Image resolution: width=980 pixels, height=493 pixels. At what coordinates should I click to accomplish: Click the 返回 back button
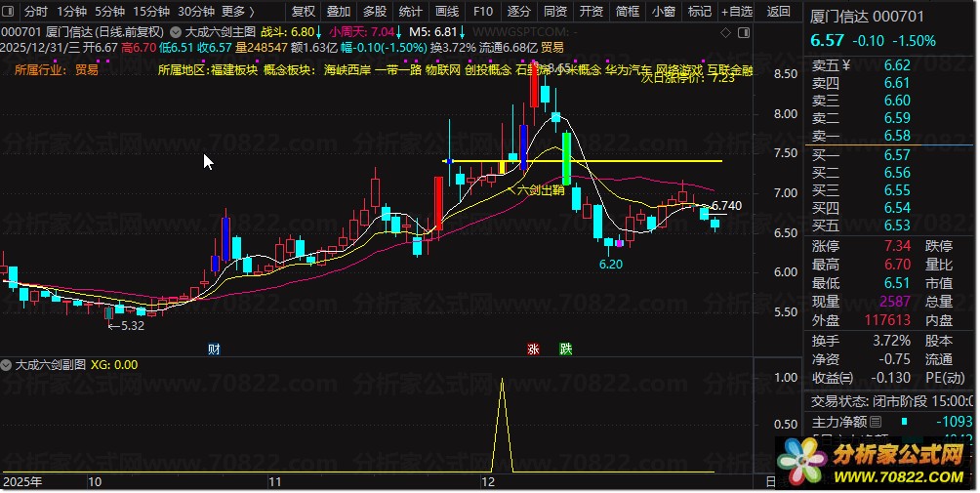(x=778, y=12)
